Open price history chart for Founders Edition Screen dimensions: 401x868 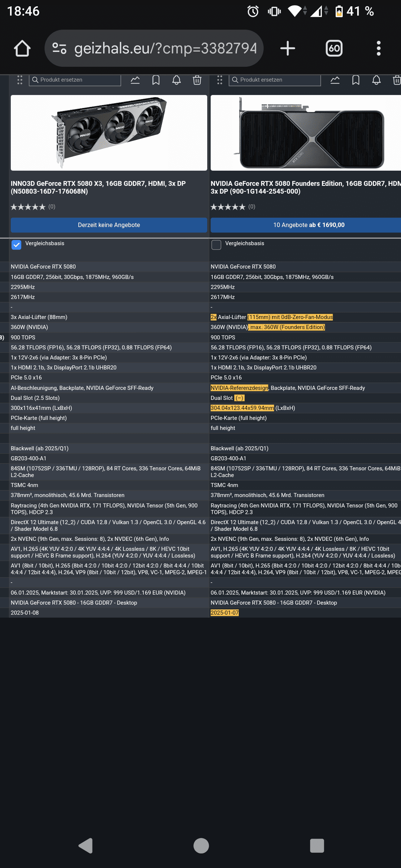tap(335, 80)
